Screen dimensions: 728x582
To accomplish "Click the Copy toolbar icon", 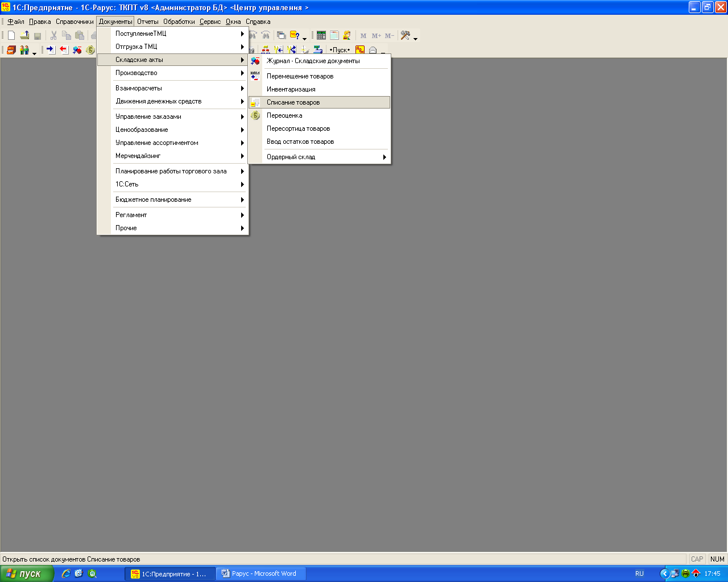I will (67, 35).
